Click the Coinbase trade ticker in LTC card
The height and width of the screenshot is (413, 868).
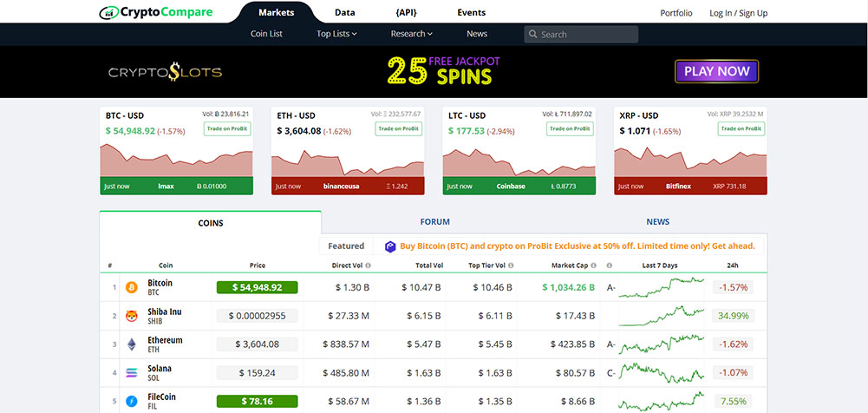[x=519, y=187]
